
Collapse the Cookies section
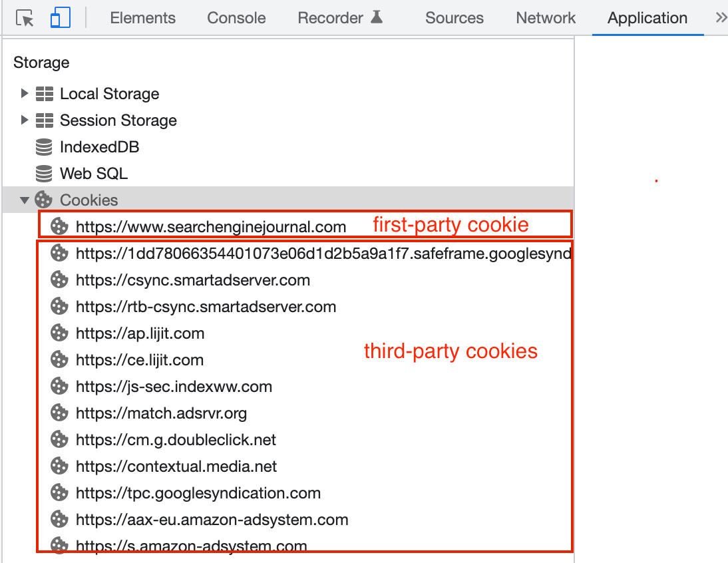click(x=25, y=199)
